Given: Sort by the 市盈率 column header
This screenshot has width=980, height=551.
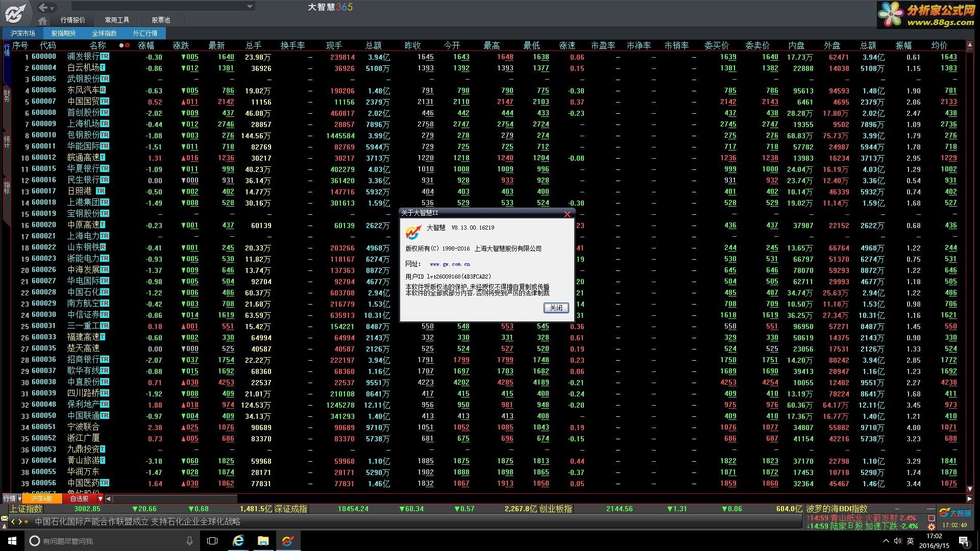Looking at the screenshot, I should click(x=603, y=45).
